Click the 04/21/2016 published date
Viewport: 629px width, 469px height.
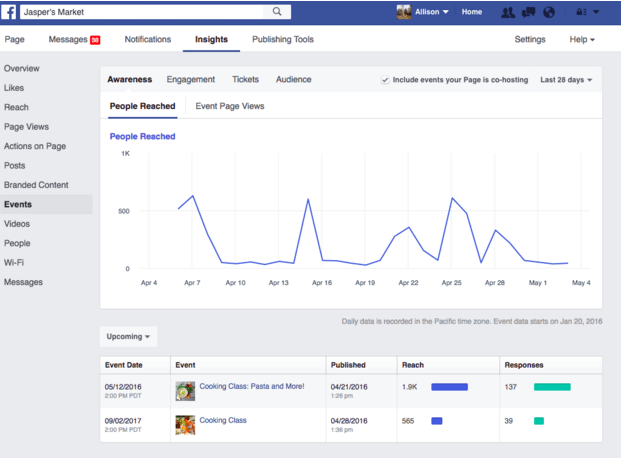pyautogui.click(x=349, y=387)
